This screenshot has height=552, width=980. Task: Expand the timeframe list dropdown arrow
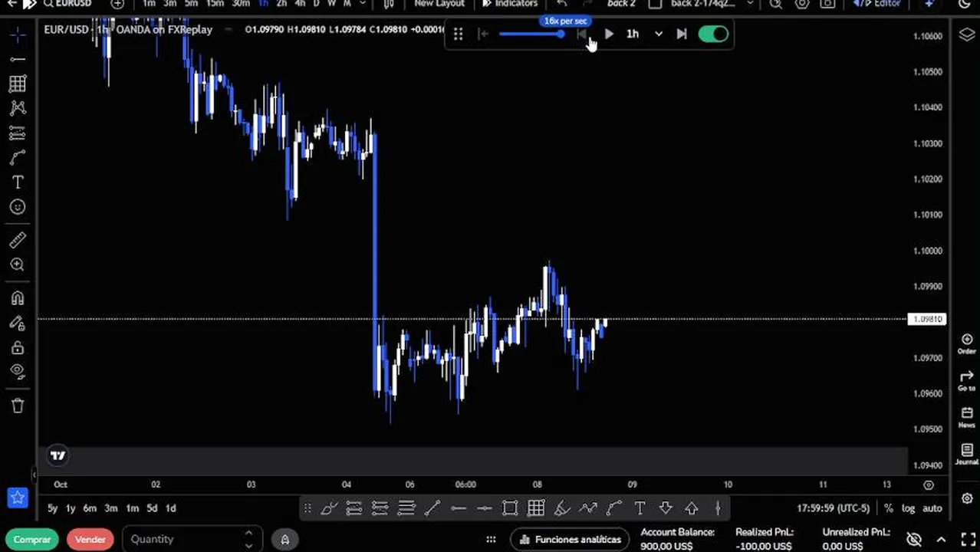tap(362, 4)
